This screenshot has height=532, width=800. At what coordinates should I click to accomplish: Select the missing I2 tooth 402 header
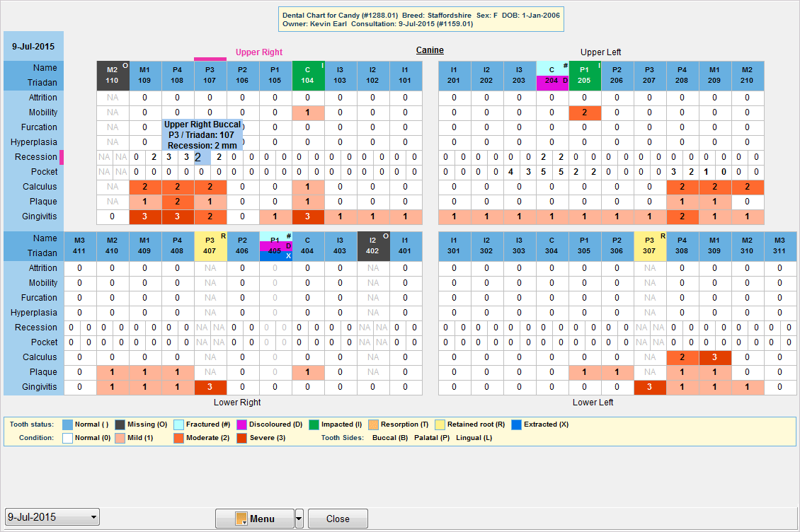372,245
